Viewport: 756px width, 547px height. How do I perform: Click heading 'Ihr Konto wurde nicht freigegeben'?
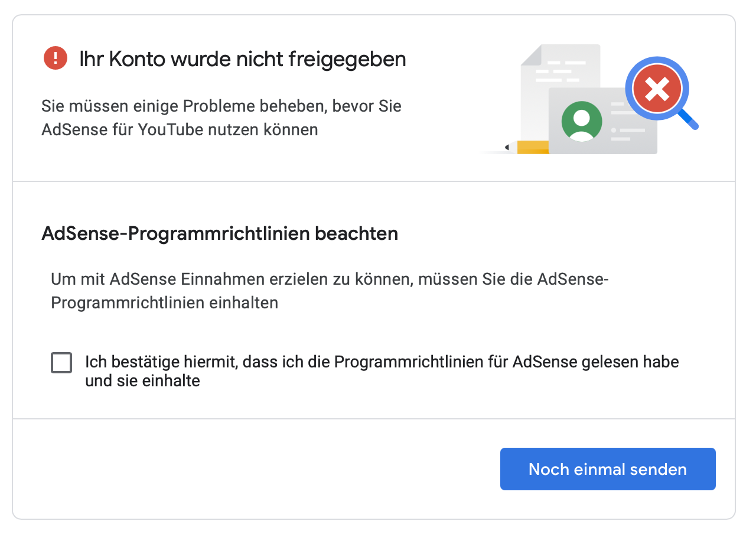(x=242, y=59)
